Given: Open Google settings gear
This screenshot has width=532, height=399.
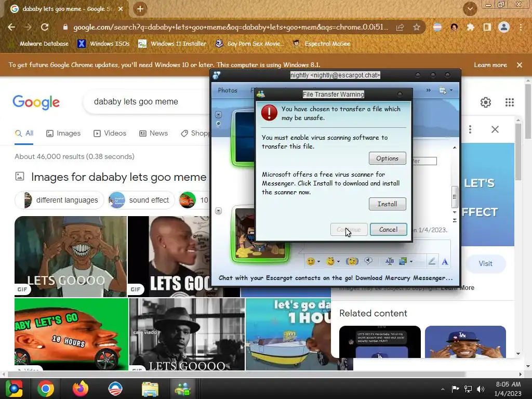Looking at the screenshot, I should 486,102.
